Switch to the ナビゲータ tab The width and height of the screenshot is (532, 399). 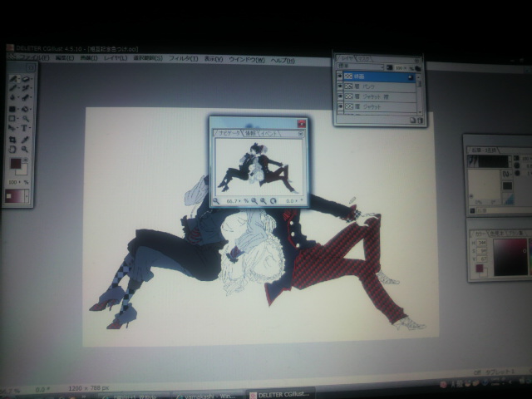click(x=229, y=133)
